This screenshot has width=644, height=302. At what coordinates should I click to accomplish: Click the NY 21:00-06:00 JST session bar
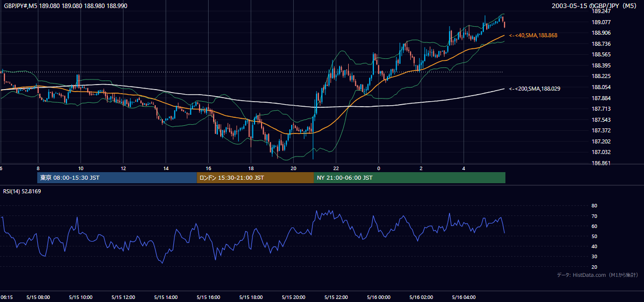click(410, 178)
